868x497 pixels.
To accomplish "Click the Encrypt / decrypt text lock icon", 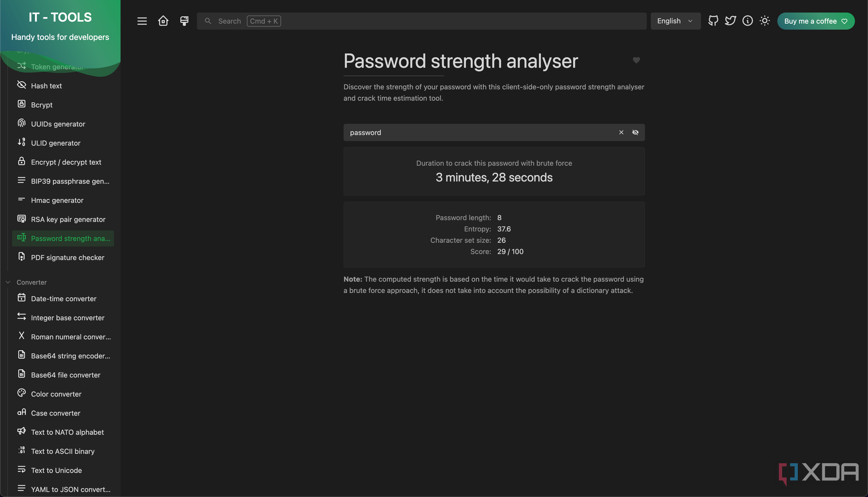I will [x=22, y=161].
